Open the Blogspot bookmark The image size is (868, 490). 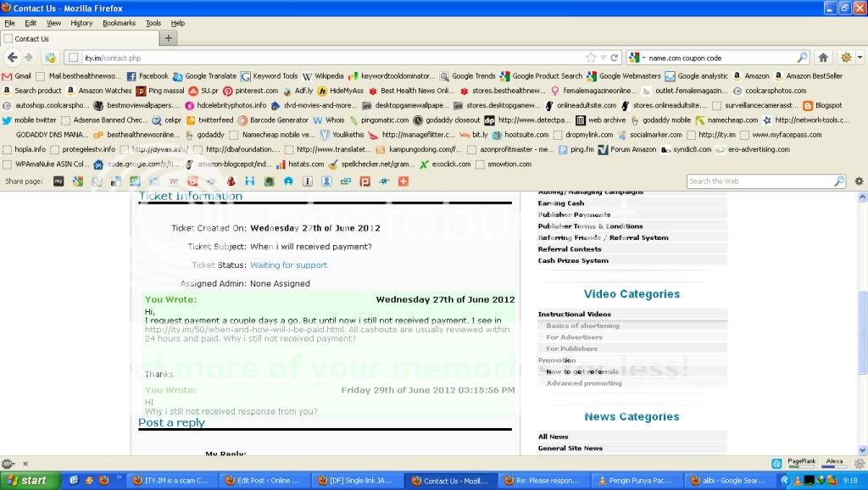pos(822,105)
